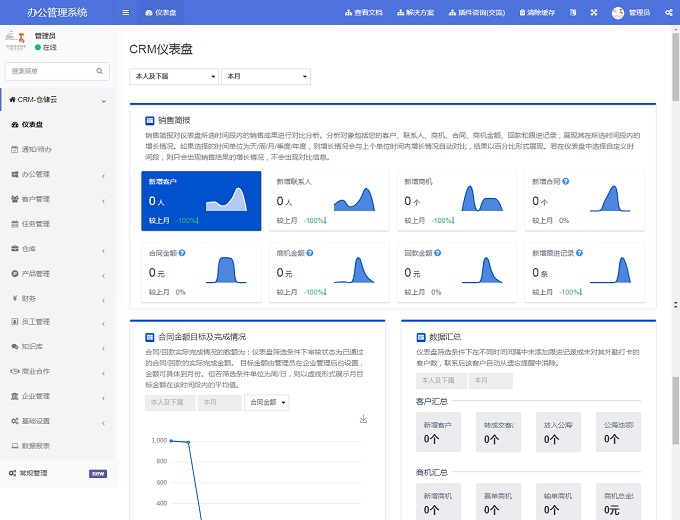The width and height of the screenshot is (680, 520).
Task: Click the search magnifier in sidebar
Action: [100, 72]
